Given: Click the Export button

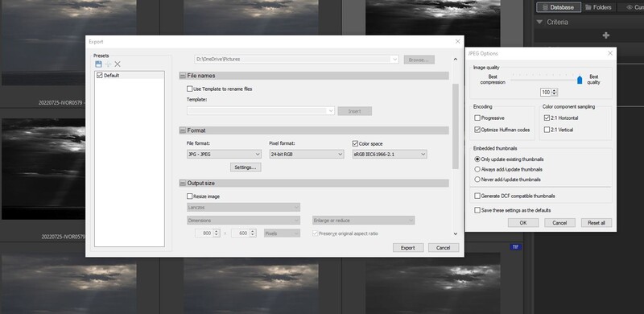Looking at the screenshot, I should (408, 248).
